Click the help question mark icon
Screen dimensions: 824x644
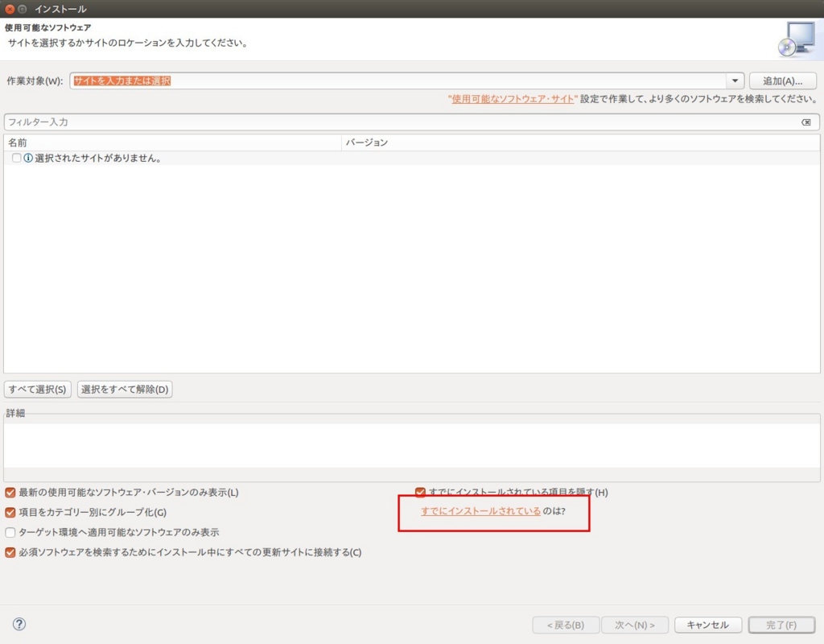(19, 624)
